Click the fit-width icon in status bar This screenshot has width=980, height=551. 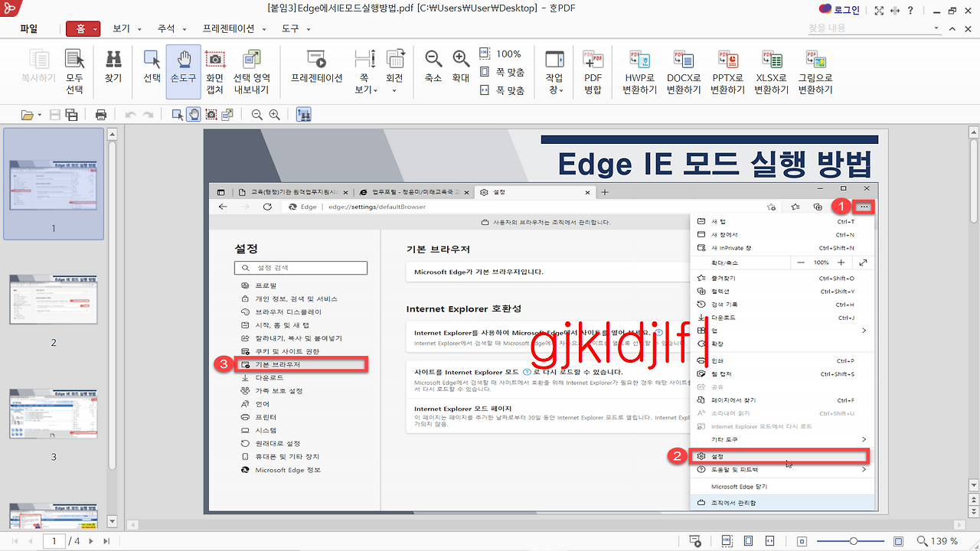(x=769, y=541)
